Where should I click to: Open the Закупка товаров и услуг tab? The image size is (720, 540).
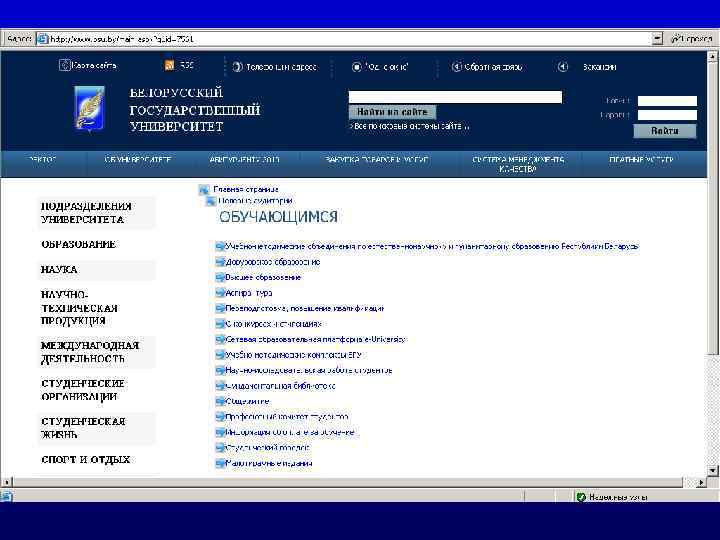tap(377, 160)
